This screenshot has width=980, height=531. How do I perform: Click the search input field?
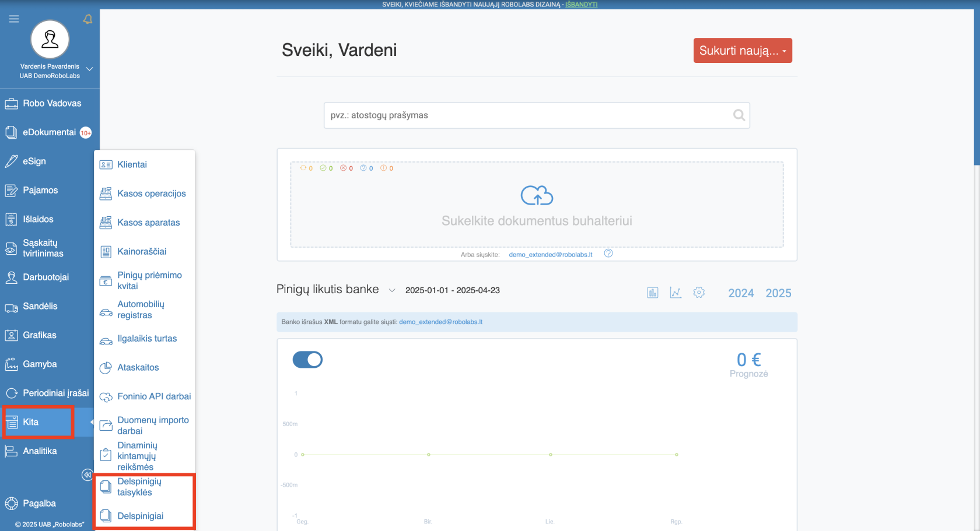(537, 115)
